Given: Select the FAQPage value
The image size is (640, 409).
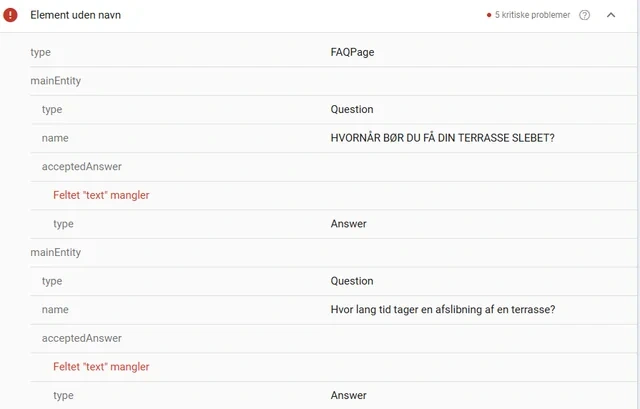Looking at the screenshot, I should [352, 52].
